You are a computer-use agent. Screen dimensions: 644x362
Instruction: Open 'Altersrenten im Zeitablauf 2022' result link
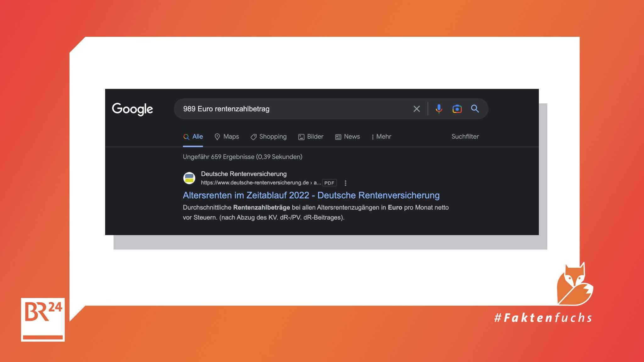click(x=311, y=195)
